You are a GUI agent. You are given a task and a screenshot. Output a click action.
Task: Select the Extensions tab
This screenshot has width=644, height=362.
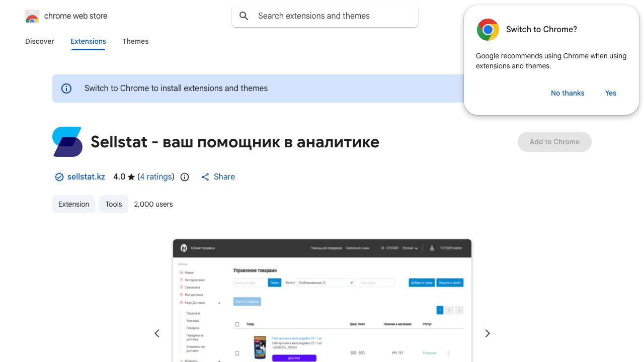click(x=88, y=41)
